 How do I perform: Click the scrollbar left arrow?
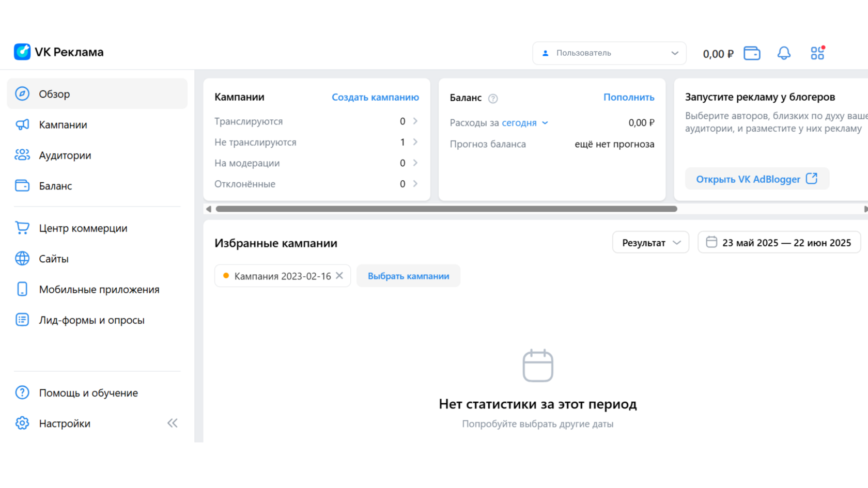[x=209, y=209]
